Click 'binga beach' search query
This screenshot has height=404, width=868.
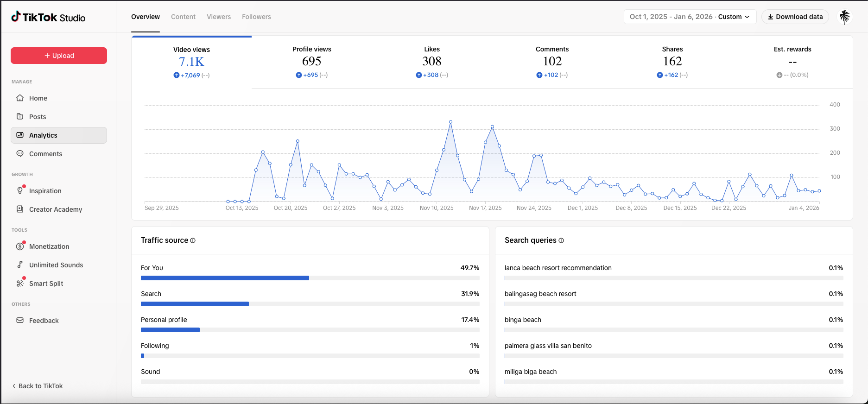(x=523, y=320)
